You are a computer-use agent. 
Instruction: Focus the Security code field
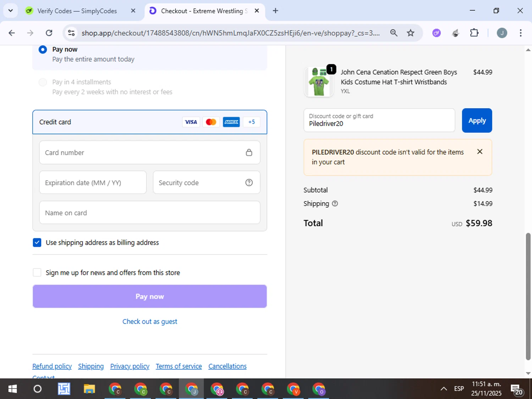pos(206,183)
